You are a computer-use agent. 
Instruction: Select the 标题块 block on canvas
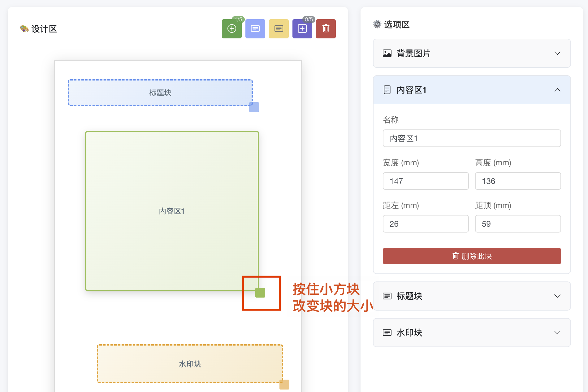tap(160, 93)
